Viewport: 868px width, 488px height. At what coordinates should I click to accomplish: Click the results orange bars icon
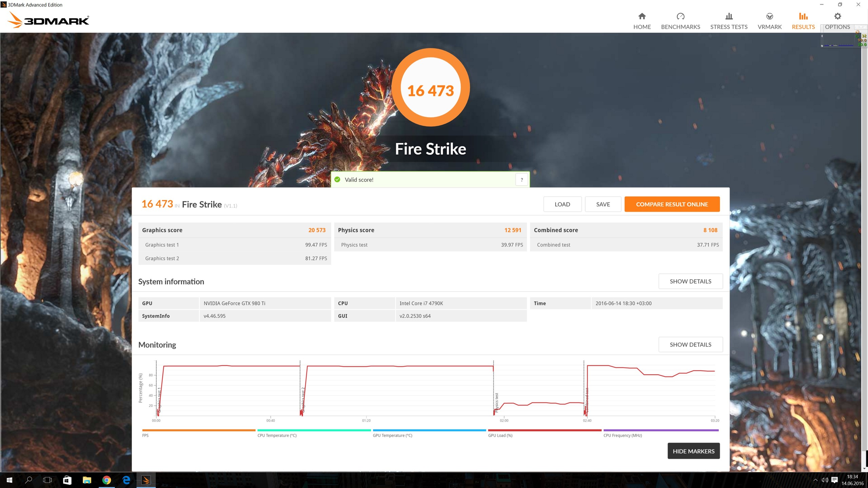pyautogui.click(x=803, y=16)
